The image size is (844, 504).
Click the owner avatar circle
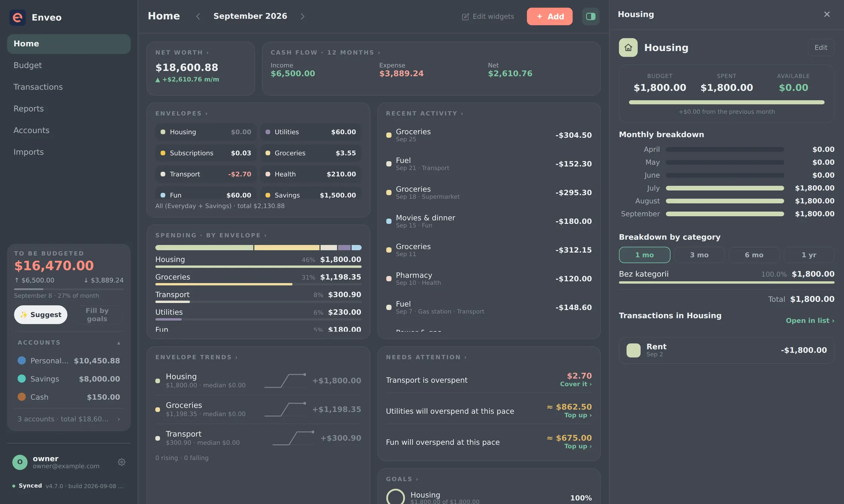click(x=20, y=462)
